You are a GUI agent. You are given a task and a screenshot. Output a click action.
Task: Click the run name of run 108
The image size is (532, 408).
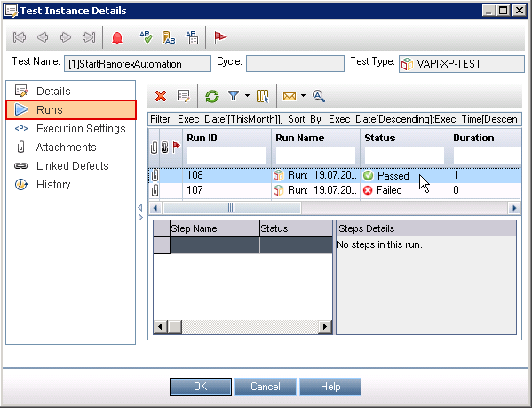pyautogui.click(x=315, y=175)
